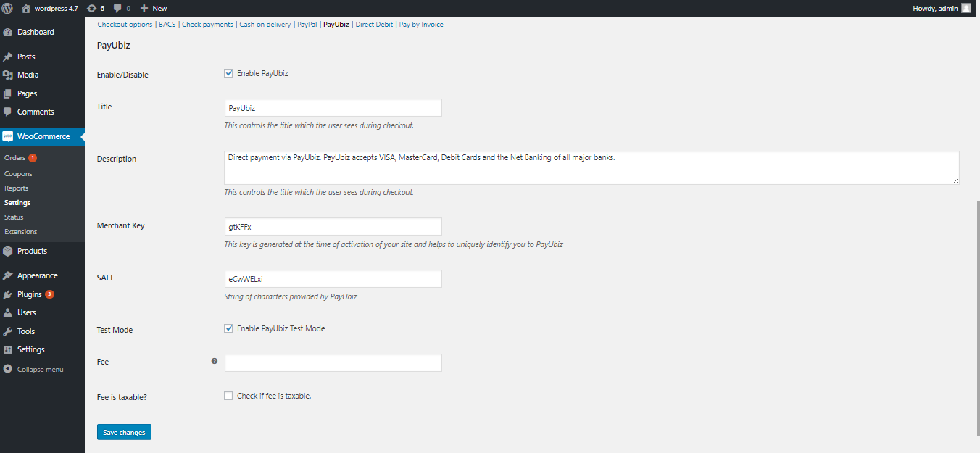Click the Appearance paintbrush icon
980x453 pixels.
pos(7,275)
